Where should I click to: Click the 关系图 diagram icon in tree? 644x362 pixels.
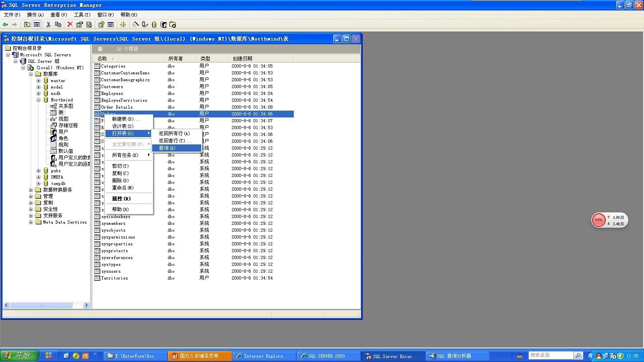pos(54,106)
